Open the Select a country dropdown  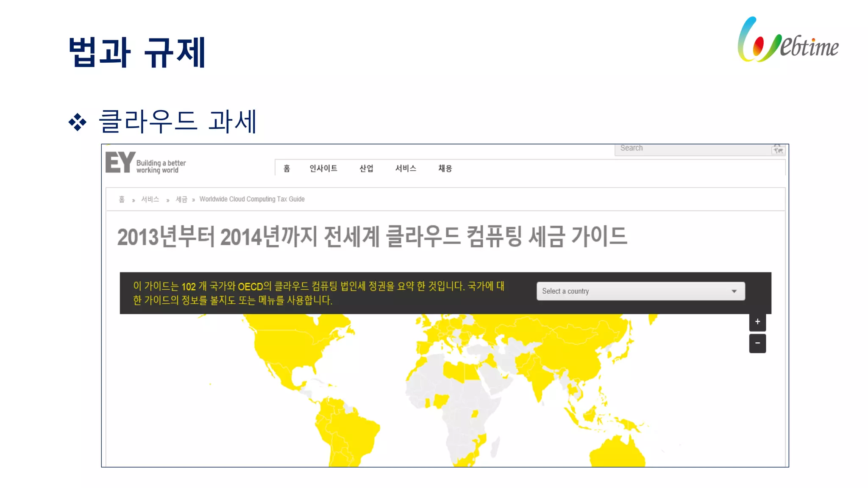(640, 291)
